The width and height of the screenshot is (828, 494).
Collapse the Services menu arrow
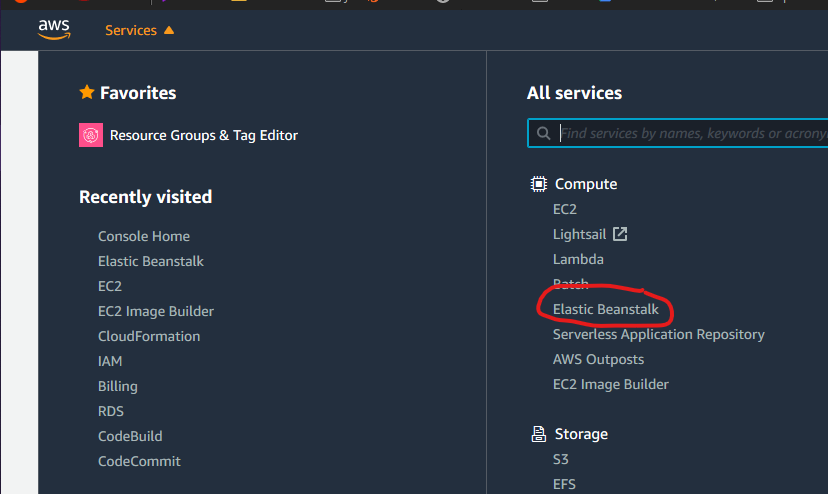point(169,30)
